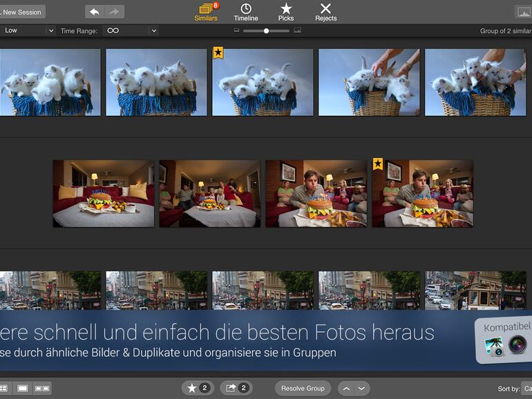Click the star picks count button

[198, 388]
